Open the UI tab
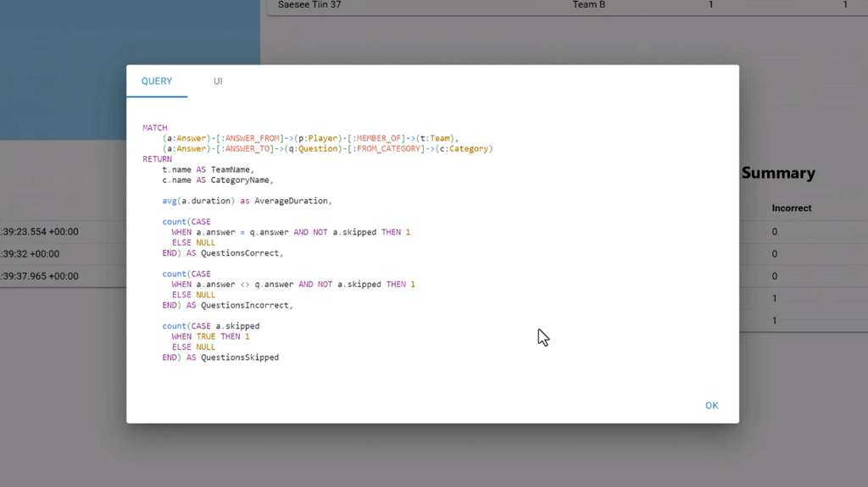This screenshot has height=487, width=868. point(218,81)
